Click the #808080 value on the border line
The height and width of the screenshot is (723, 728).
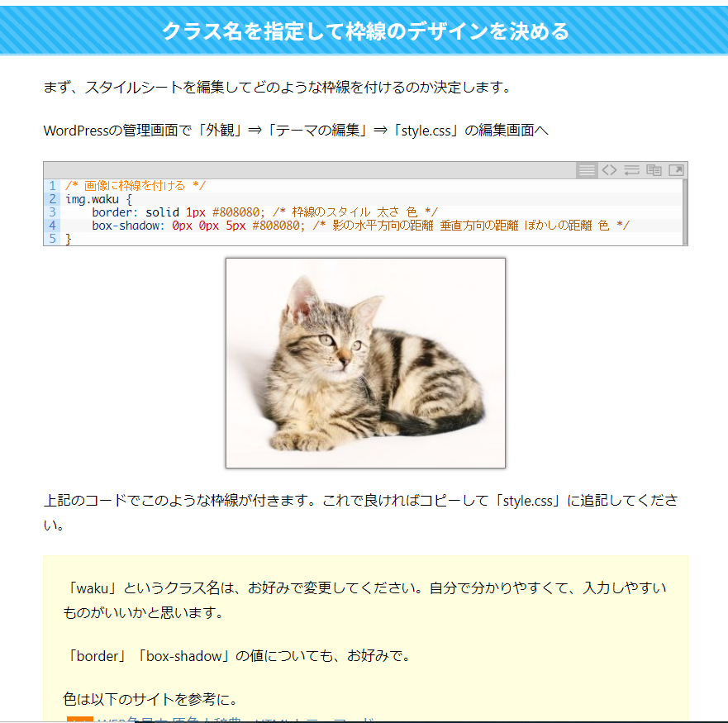(236, 212)
